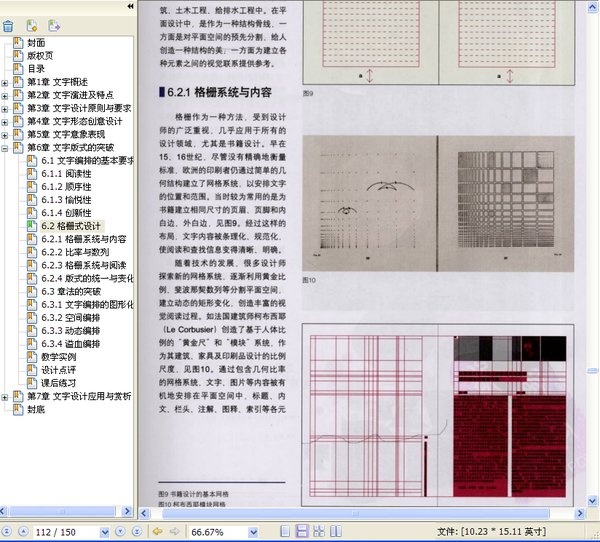
Task: Select the 6.1.3 愉悦性 bookmark
Action: point(66,200)
